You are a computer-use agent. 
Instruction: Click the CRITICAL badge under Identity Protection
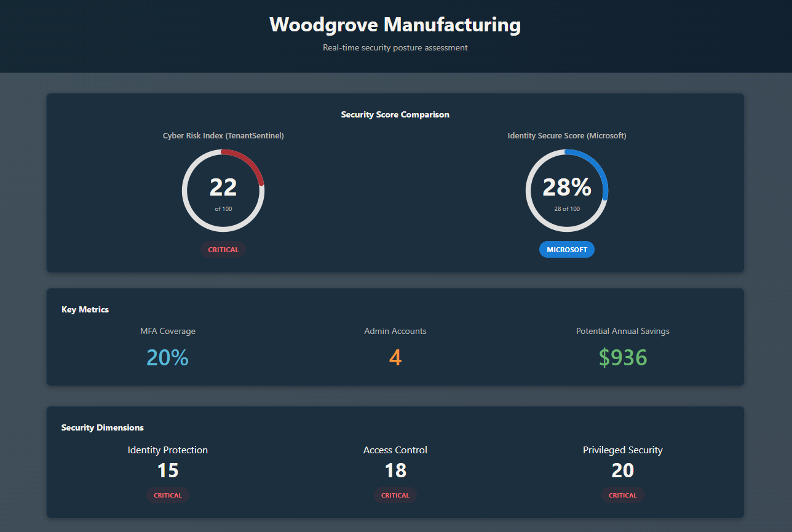(x=168, y=495)
